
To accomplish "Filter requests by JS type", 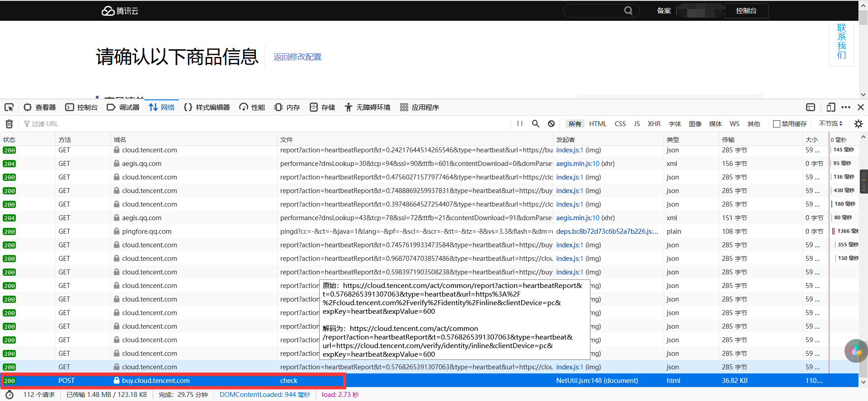I will [x=637, y=123].
